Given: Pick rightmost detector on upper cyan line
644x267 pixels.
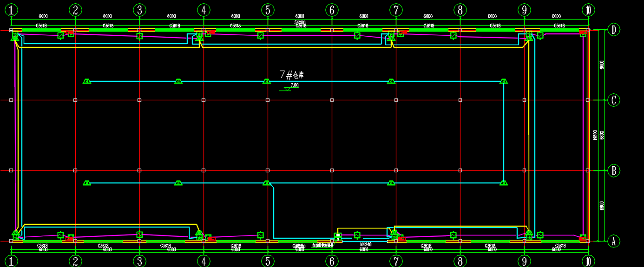Looking at the screenshot, I should [x=504, y=81].
